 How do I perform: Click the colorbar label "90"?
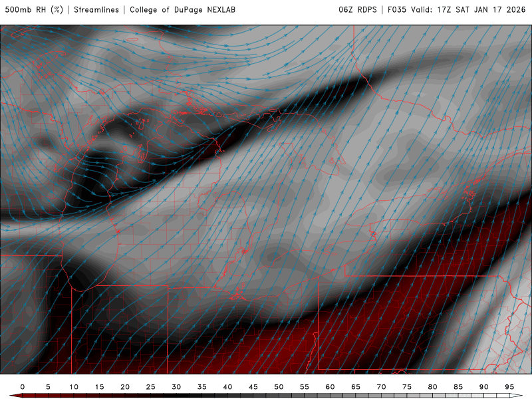tap(484, 387)
